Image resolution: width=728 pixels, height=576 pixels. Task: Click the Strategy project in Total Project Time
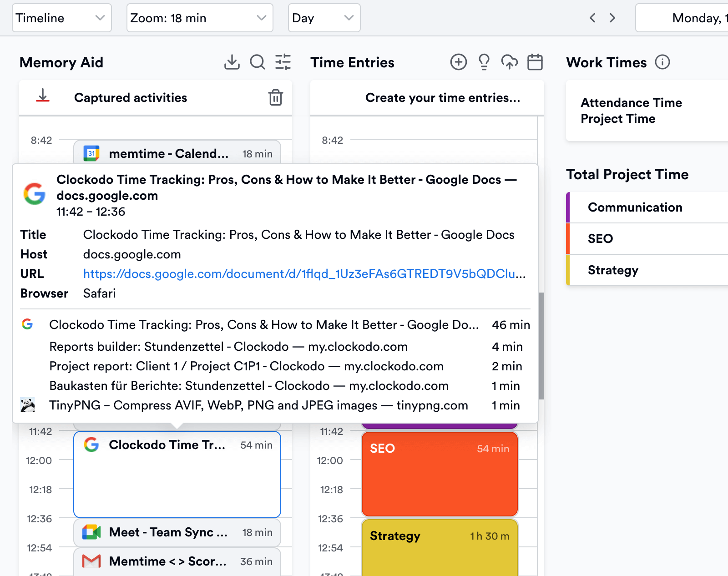[x=647, y=270]
